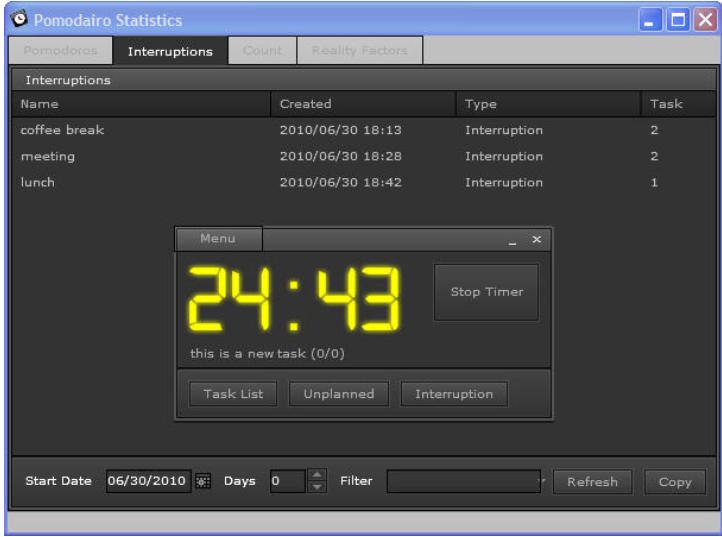Increase Days value with up arrow
This screenshot has height=537, width=722.
[x=317, y=475]
